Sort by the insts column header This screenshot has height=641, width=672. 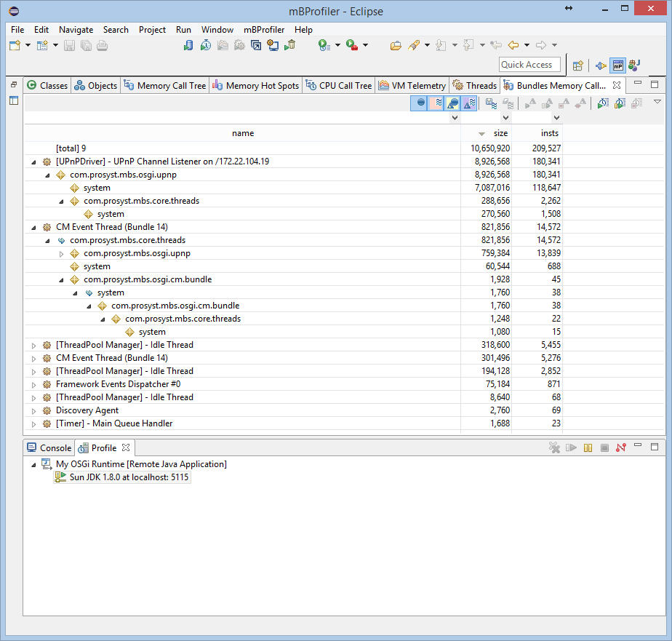tap(549, 133)
